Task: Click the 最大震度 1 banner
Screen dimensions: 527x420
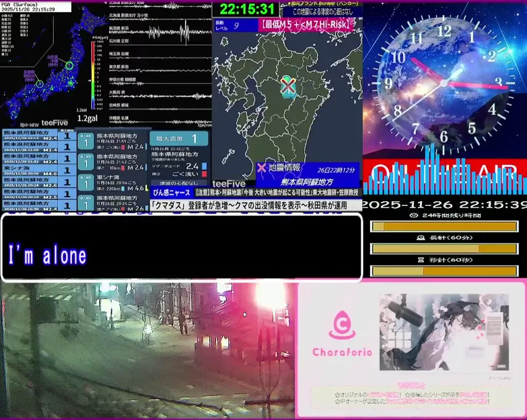Action: [179, 138]
